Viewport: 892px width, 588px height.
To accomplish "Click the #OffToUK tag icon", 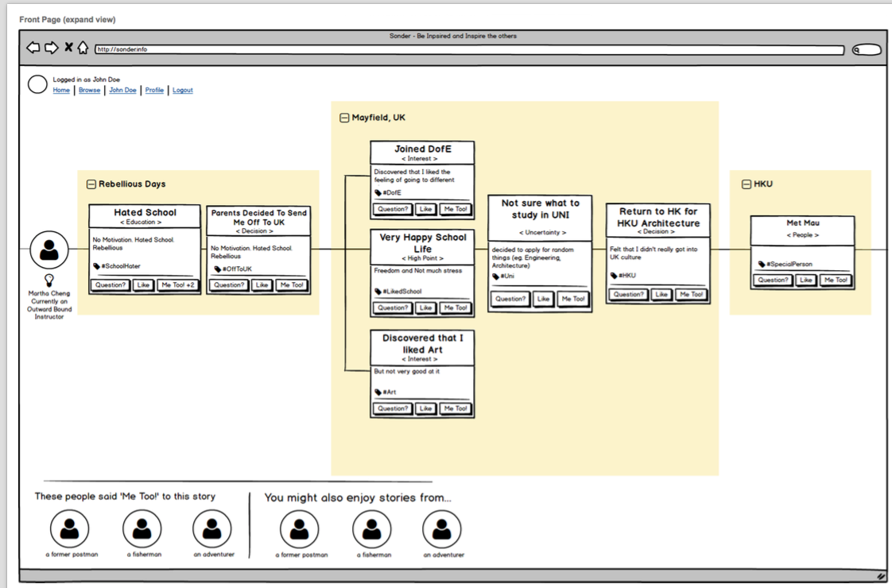I will (217, 269).
